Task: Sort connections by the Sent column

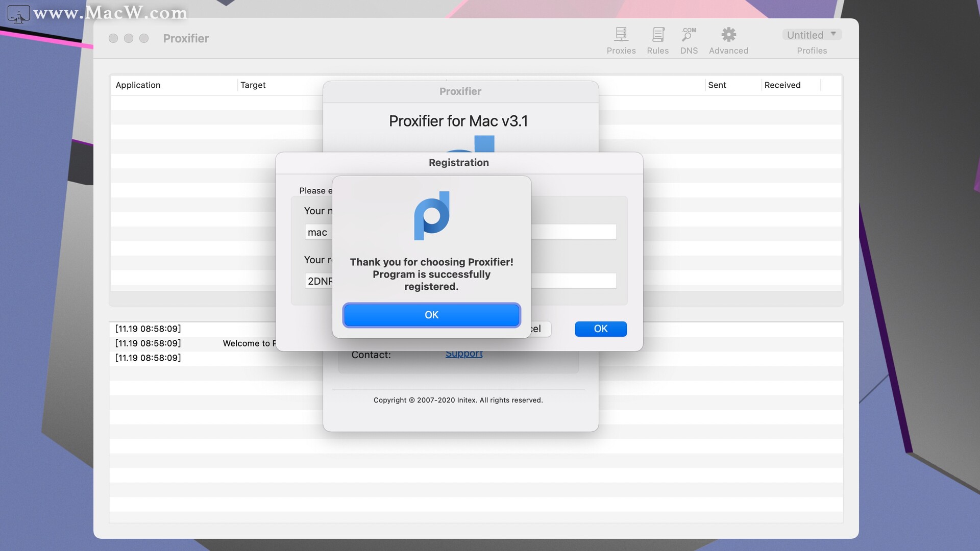Action: coord(717,85)
